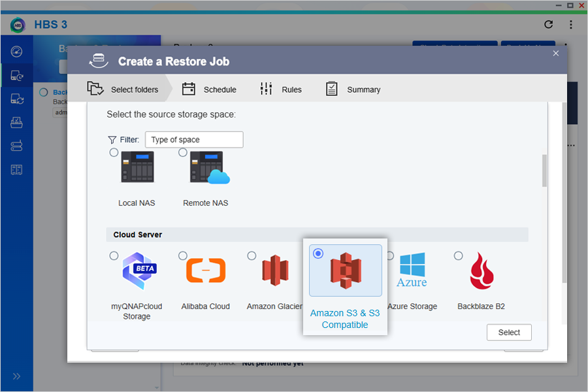Open the HBS 3 more options menu
This screenshot has width=588, height=392.
tap(571, 24)
